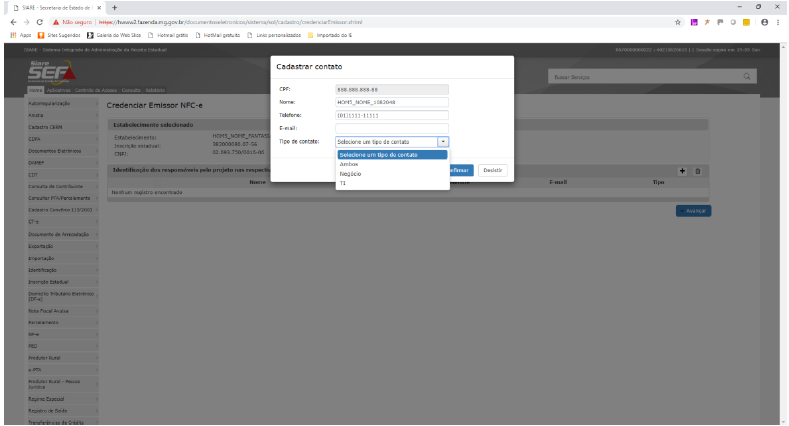Image resolution: width=789 pixels, height=426 pixels.
Task: Open the Apps bookmarks shortcut
Action: (x=13, y=35)
